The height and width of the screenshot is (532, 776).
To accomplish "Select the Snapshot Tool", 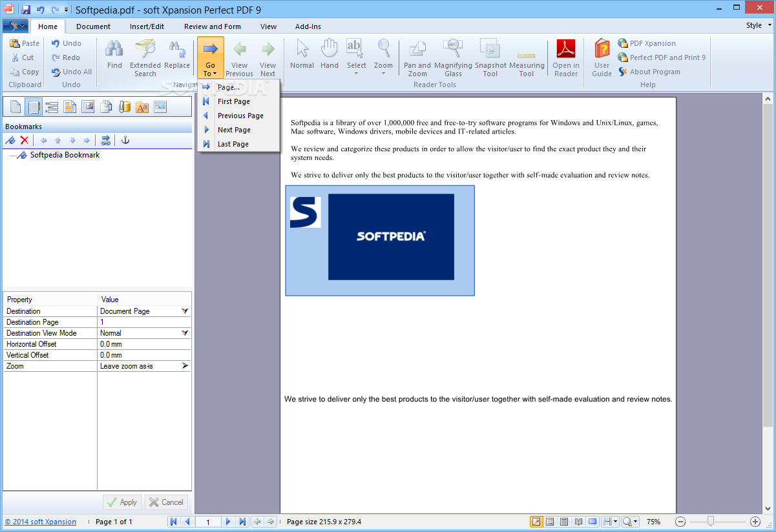I will [490, 58].
